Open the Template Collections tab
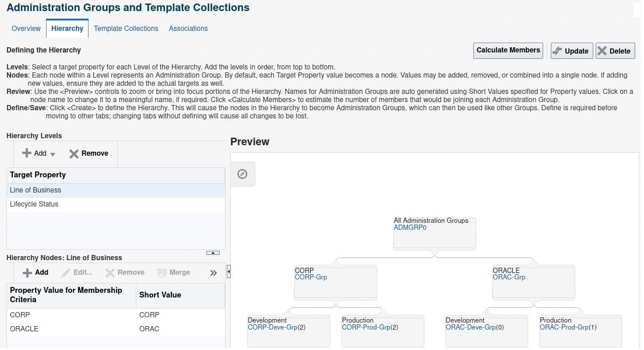The image size is (644, 350). [x=126, y=28]
